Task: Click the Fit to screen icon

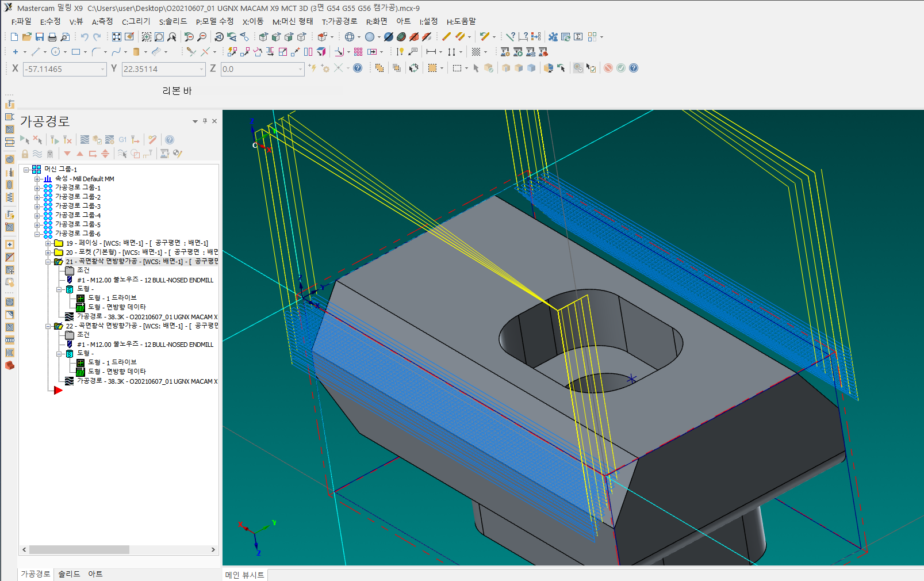Action: tap(117, 37)
